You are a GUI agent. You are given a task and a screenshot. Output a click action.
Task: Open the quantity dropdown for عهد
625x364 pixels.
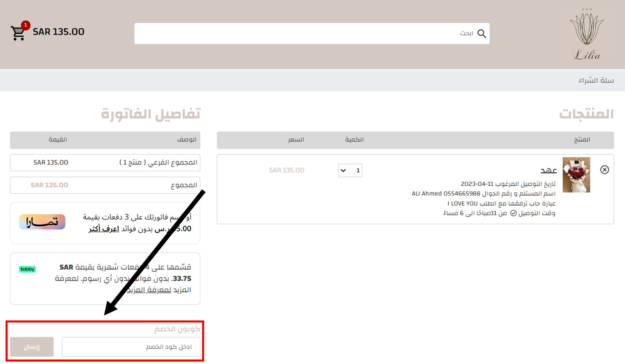(350, 170)
